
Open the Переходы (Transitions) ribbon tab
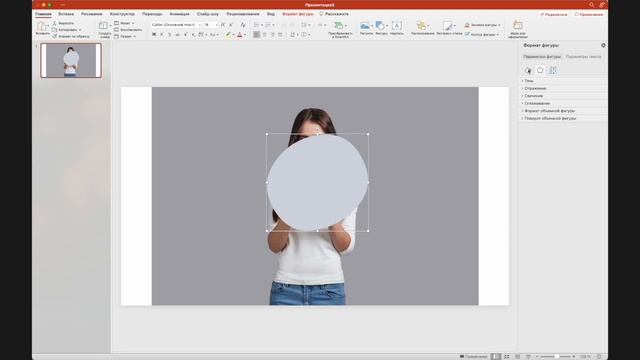pos(152,14)
